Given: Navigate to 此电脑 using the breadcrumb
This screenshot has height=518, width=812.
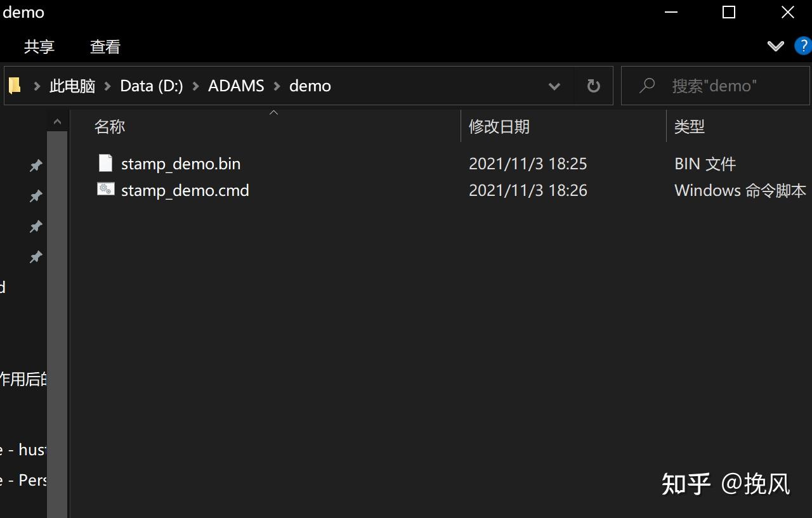Looking at the screenshot, I should pos(72,86).
